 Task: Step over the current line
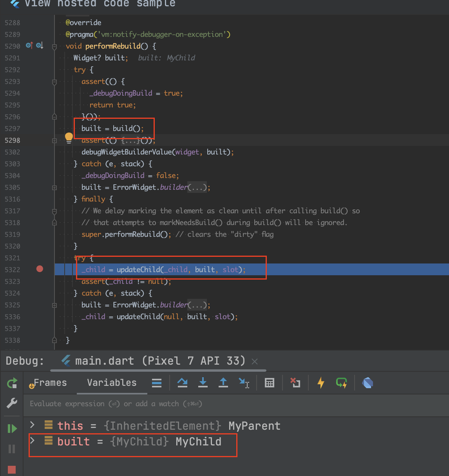point(182,383)
